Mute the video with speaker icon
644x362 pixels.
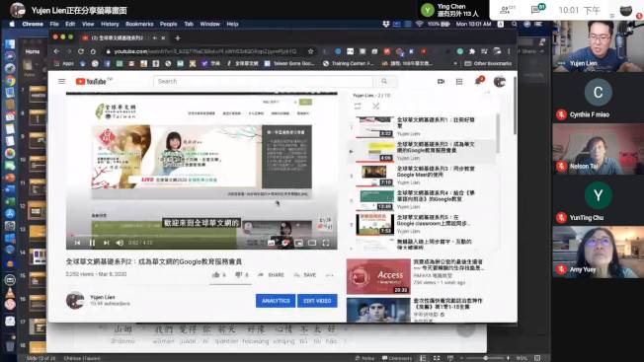tap(120, 243)
